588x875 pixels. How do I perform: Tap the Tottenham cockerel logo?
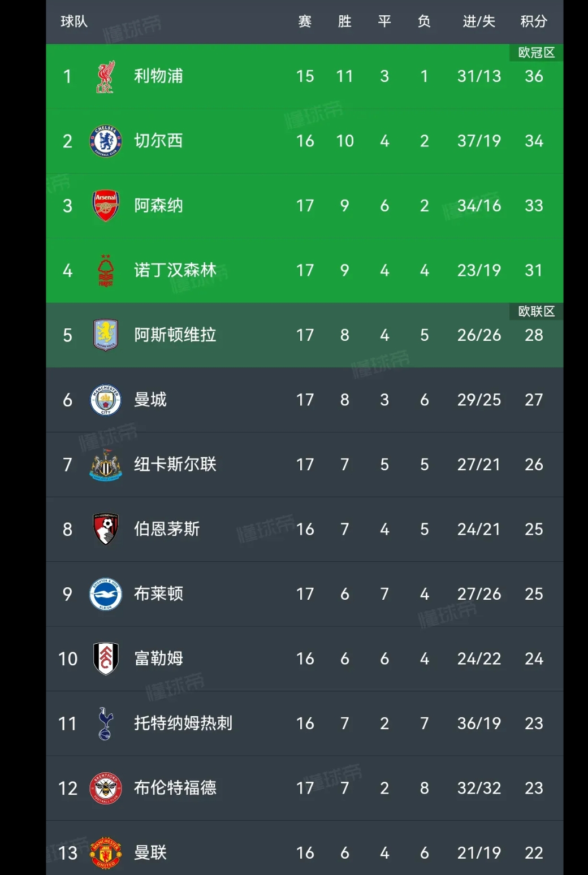(x=106, y=724)
